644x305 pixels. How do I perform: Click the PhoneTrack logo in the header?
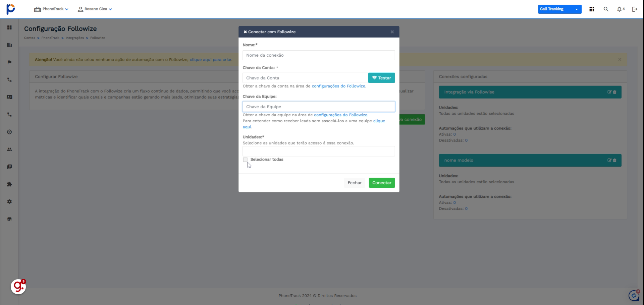click(11, 9)
